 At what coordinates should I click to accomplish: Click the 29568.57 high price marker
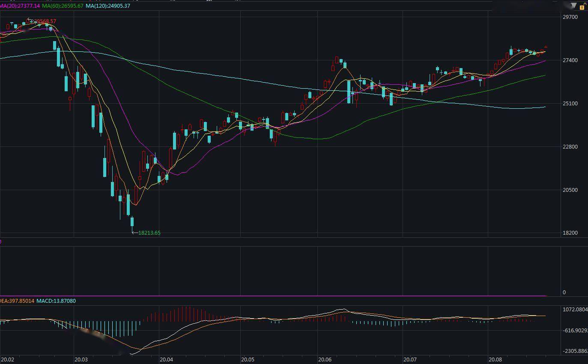tap(45, 21)
